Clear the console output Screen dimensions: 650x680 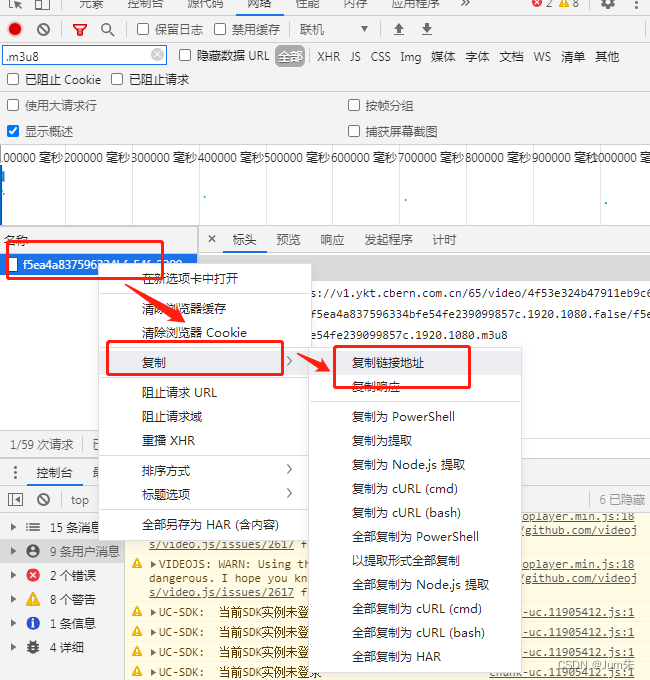[43, 500]
